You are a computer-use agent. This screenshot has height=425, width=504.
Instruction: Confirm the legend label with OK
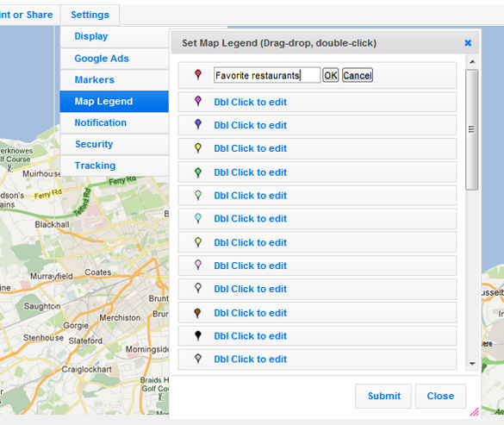coord(331,75)
